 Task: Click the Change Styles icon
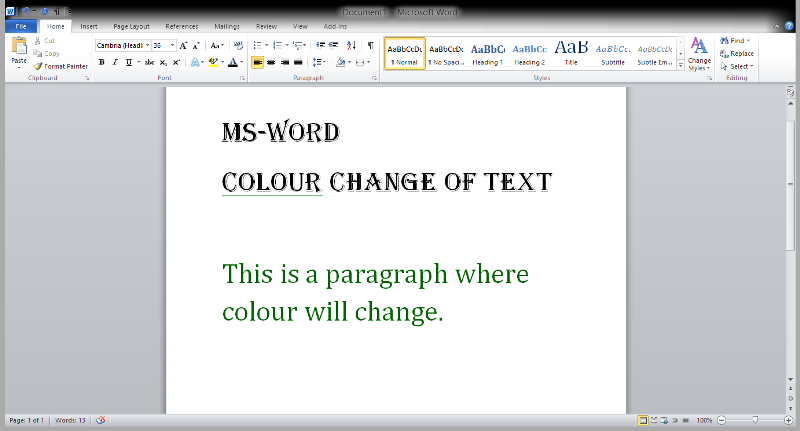699,46
